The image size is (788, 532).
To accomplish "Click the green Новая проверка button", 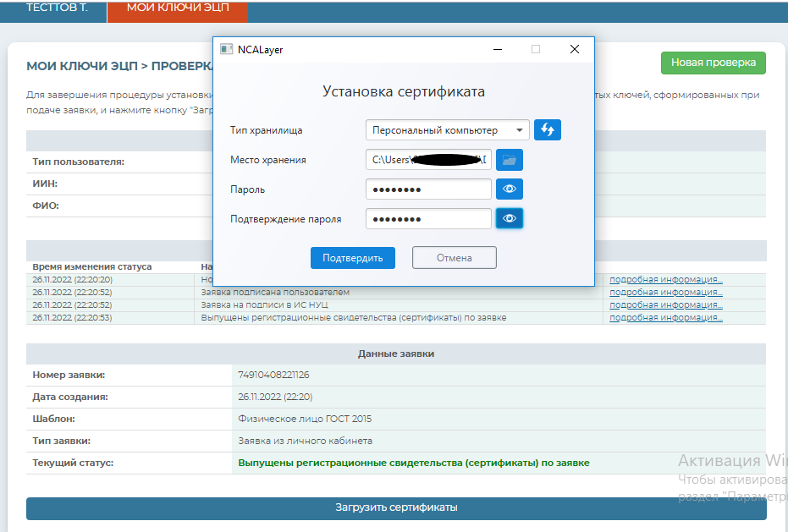I will tap(713, 63).
